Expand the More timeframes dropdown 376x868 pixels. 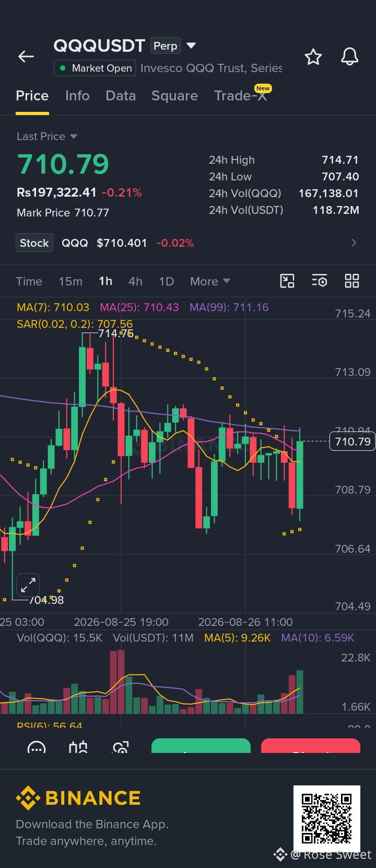(210, 281)
